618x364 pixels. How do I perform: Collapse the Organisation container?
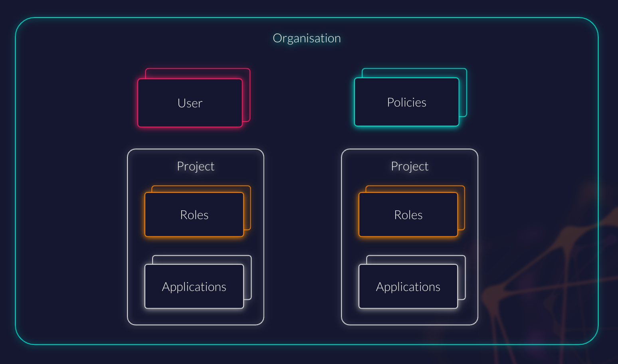point(307,38)
